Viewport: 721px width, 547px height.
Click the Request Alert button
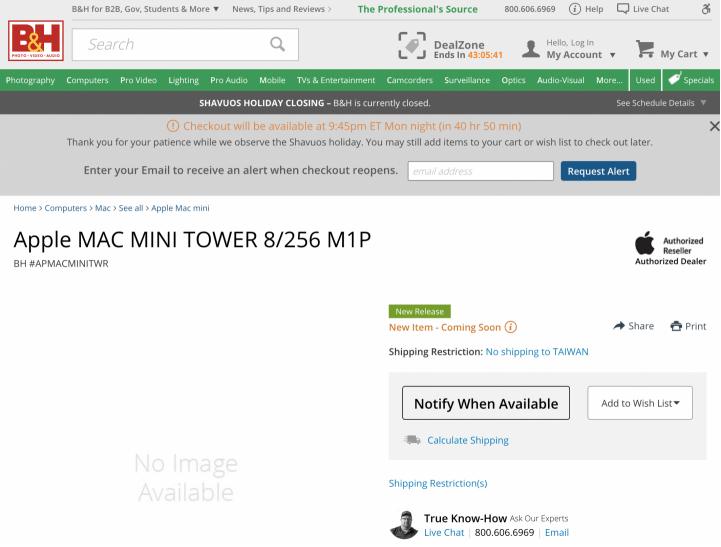click(x=598, y=171)
